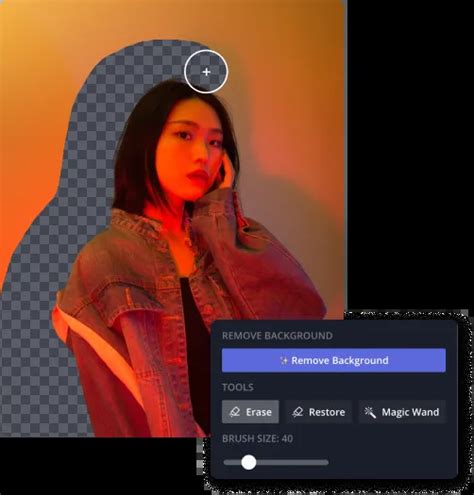Image resolution: width=474 pixels, height=495 pixels.
Task: Click the REMOVE BACKGROUND heading text
Action: coord(277,336)
